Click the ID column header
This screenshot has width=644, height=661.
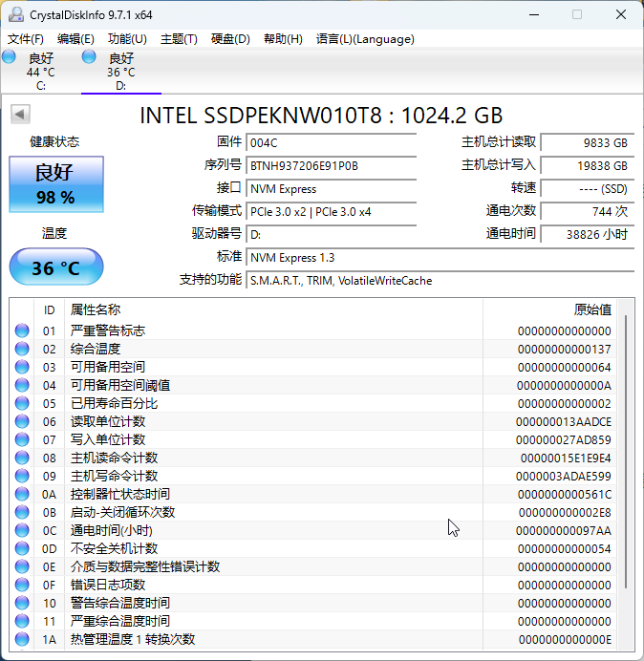[50, 310]
